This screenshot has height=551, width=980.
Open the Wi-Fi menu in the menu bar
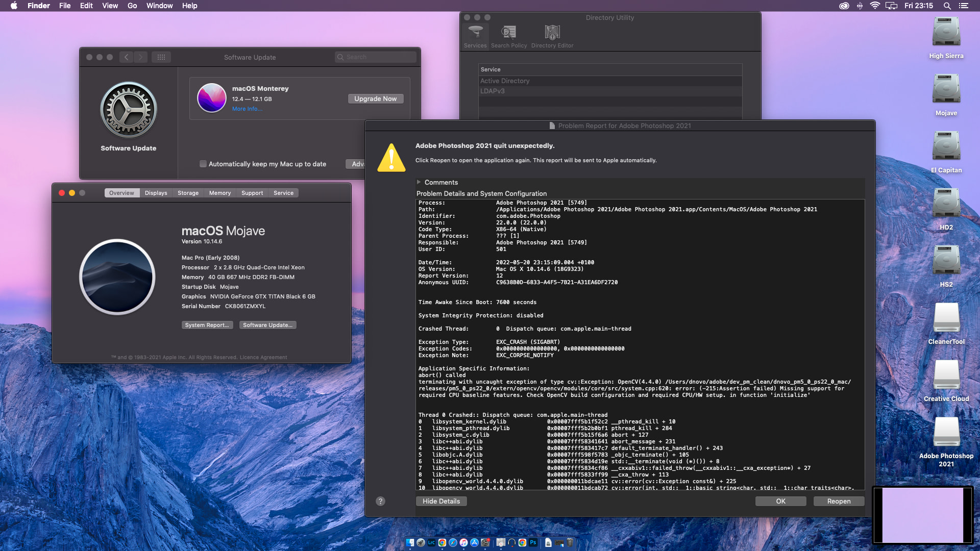pyautogui.click(x=875, y=6)
